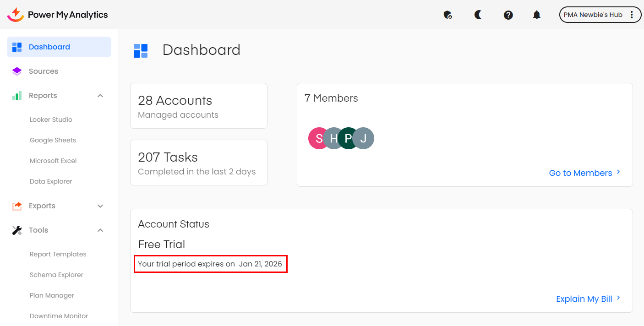The width and height of the screenshot is (644, 326).
Task: Toggle dark mode moon icon
Action: point(478,15)
